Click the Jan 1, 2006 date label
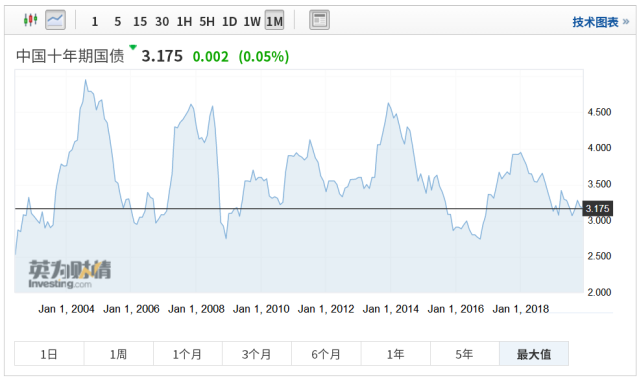Image resolution: width=641 pixels, height=380 pixels. [131, 309]
